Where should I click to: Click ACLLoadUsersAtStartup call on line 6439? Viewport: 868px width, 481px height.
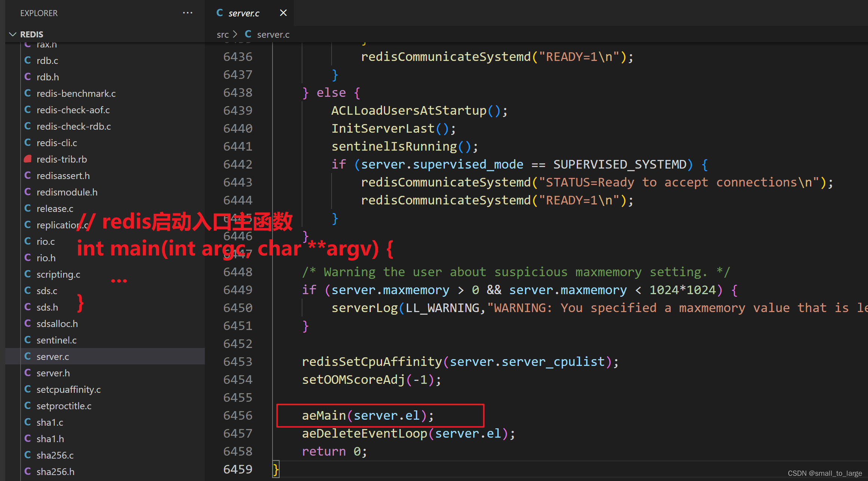click(x=419, y=111)
